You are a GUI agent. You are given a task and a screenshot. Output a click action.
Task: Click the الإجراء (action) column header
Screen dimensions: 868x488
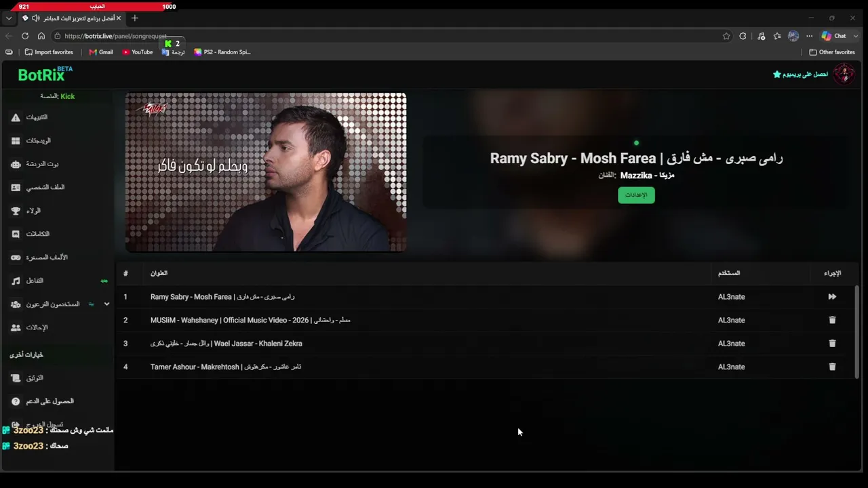point(833,273)
